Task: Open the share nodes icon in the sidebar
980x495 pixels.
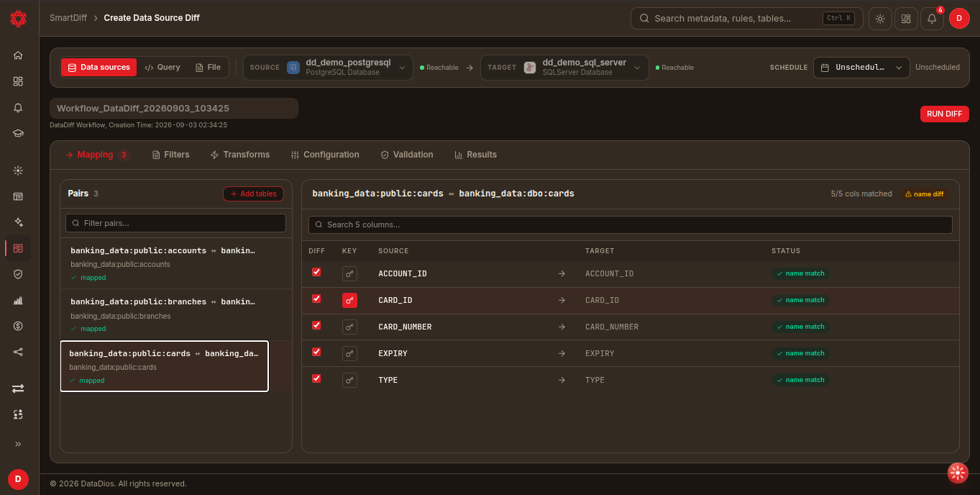Action: [x=18, y=352]
